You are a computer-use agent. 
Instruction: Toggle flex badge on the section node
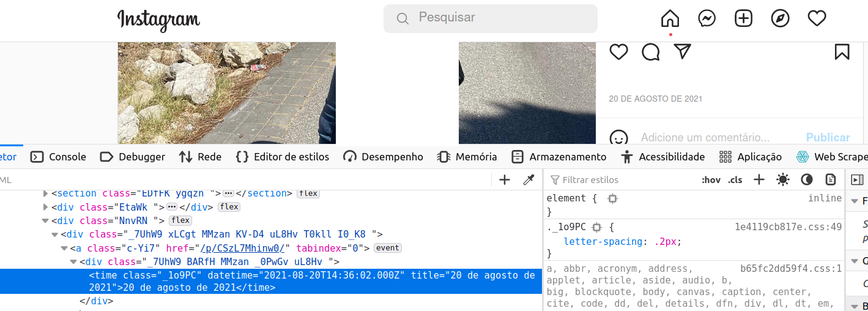[308, 193]
